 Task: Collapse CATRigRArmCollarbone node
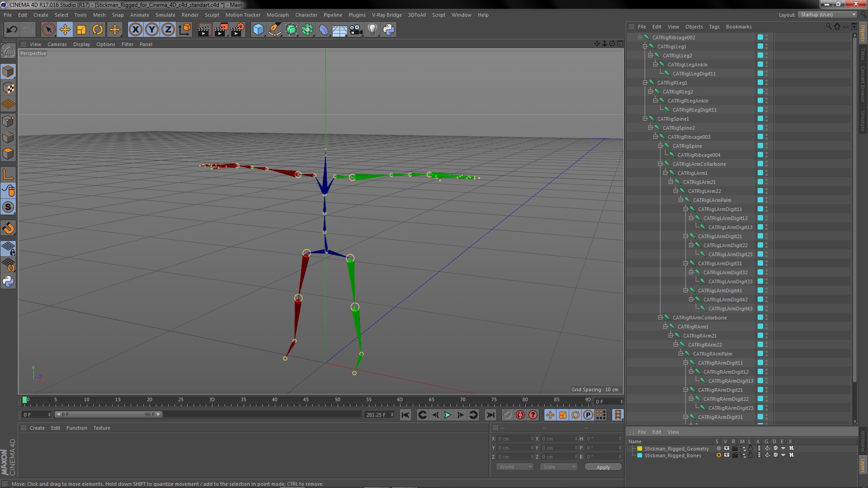(660, 317)
